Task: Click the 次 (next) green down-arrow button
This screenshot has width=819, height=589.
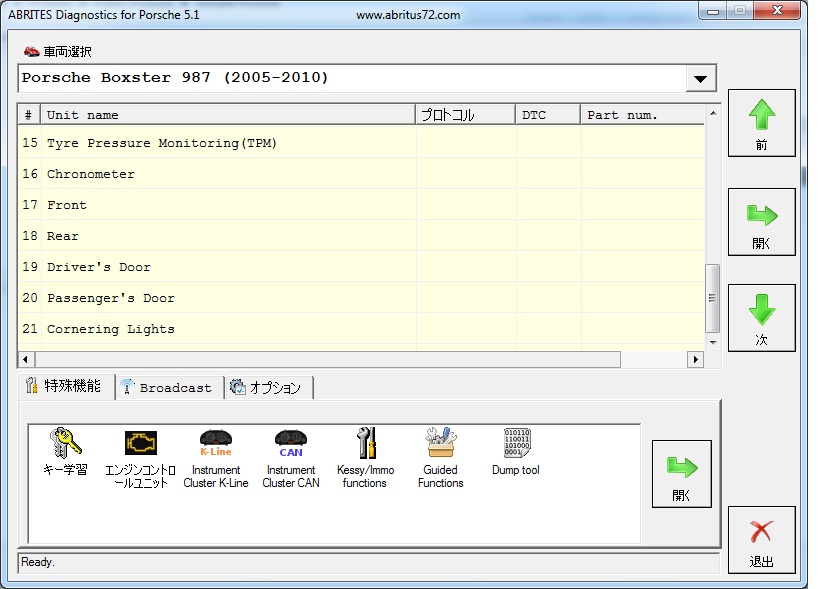Action: (x=762, y=318)
